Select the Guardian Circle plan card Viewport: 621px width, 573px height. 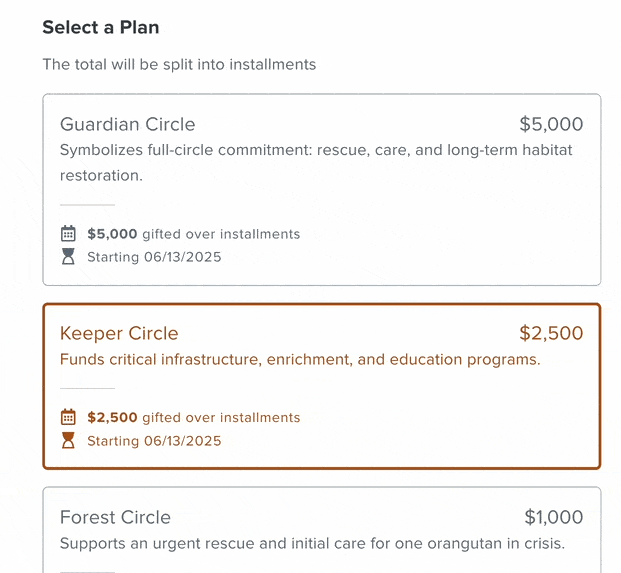pos(322,190)
